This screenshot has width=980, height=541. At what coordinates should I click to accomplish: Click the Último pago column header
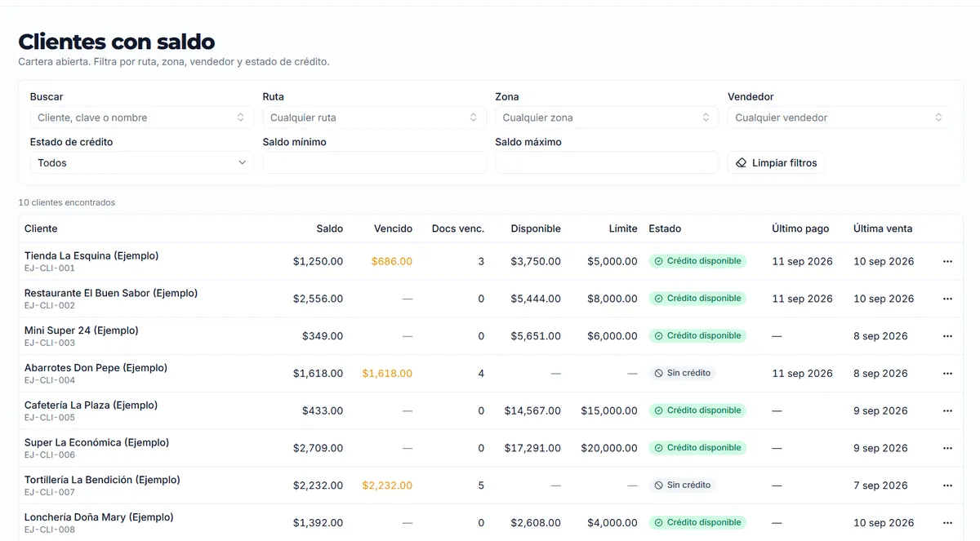[x=800, y=229]
